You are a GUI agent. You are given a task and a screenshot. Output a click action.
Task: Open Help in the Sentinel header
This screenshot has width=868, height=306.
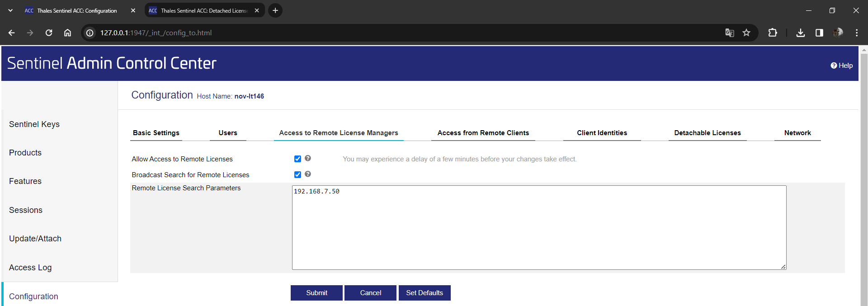pos(841,66)
